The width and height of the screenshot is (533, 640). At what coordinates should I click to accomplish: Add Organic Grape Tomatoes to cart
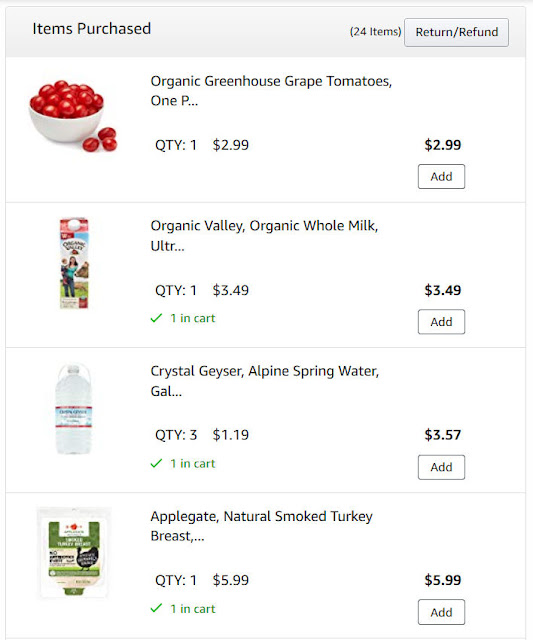point(441,176)
